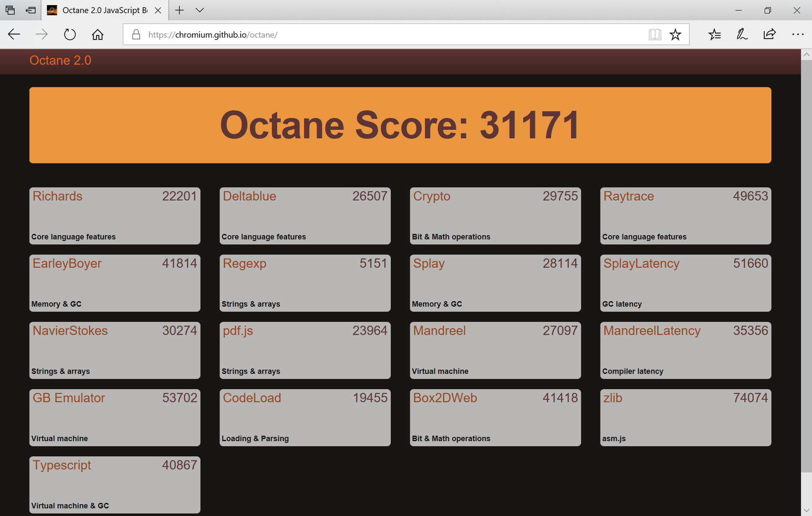Click the Octane Score banner

(x=400, y=125)
